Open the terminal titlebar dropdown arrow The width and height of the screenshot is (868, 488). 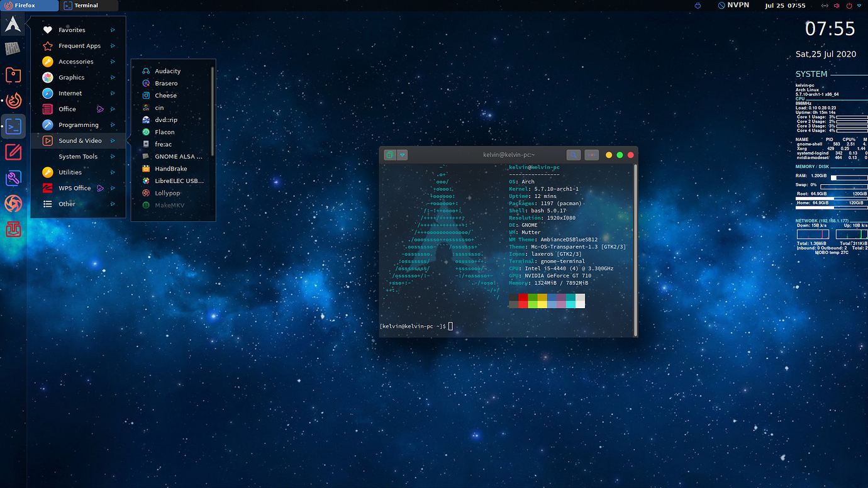(x=401, y=154)
